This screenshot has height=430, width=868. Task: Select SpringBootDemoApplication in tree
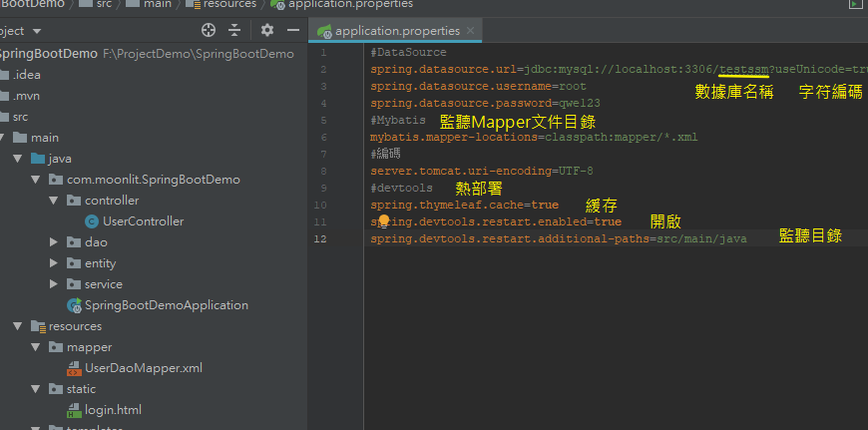click(x=166, y=305)
